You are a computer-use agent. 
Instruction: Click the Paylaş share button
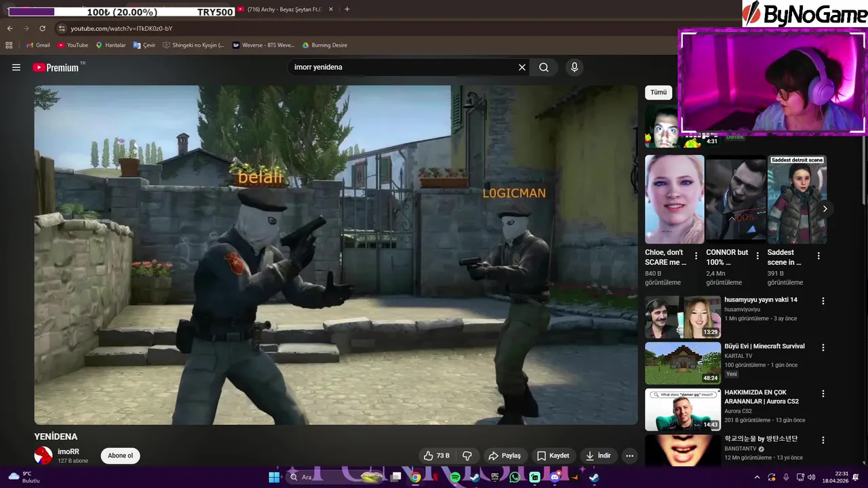point(505,455)
